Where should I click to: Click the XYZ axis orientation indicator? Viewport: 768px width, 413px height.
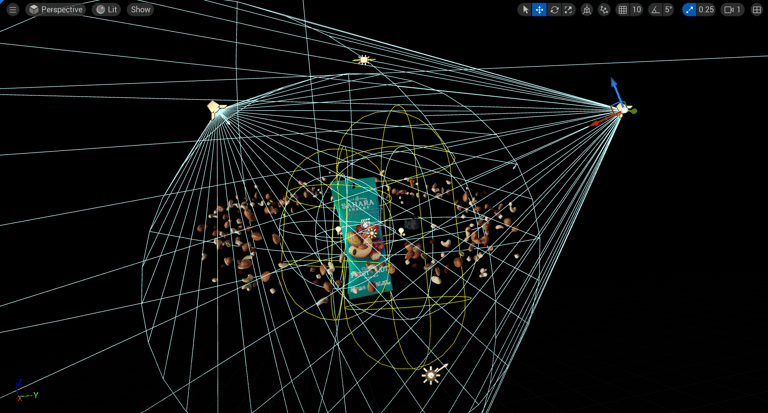coord(24,390)
